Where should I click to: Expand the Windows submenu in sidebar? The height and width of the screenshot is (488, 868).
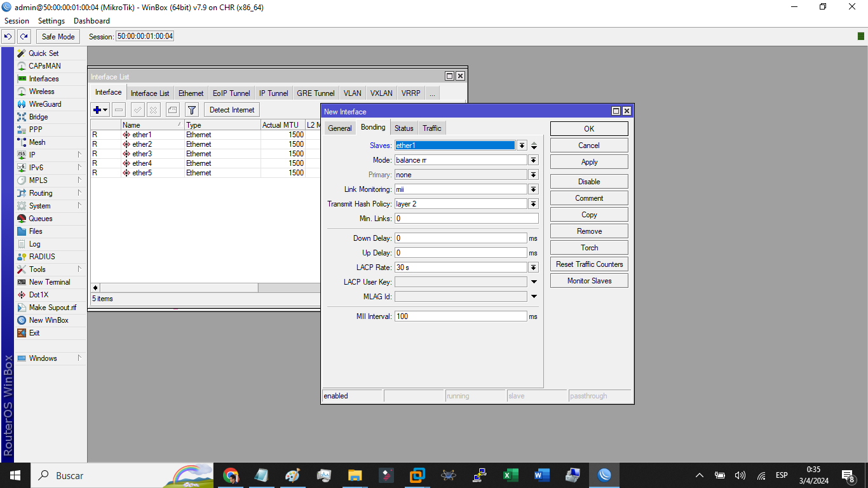pos(80,358)
